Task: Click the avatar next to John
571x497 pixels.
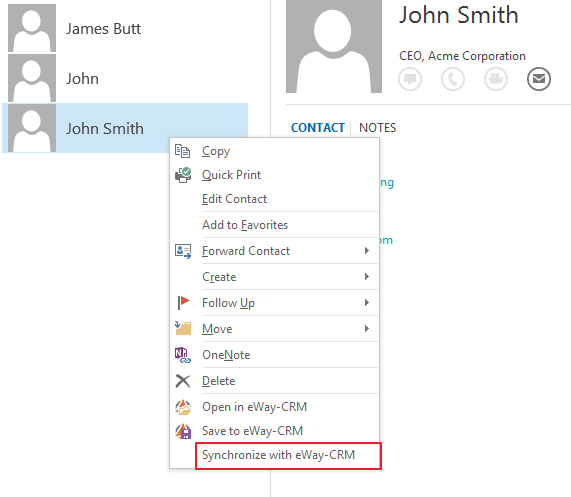Action: [x=32, y=78]
